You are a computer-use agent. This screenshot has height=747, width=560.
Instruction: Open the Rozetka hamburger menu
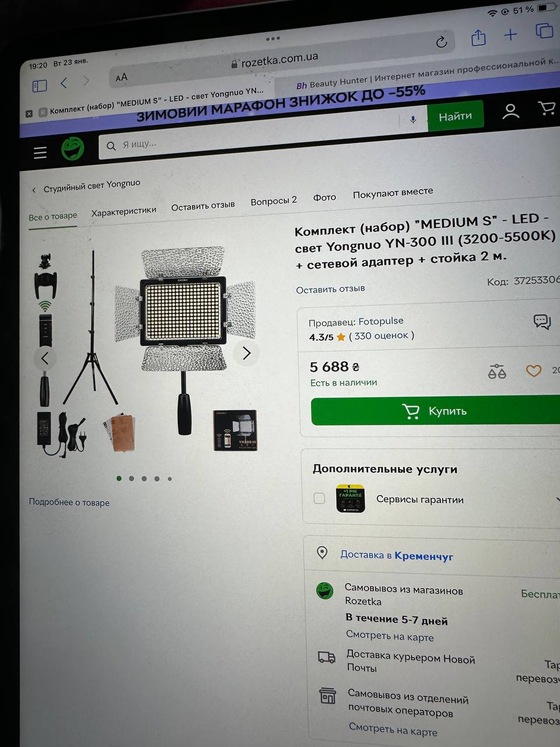click(40, 152)
